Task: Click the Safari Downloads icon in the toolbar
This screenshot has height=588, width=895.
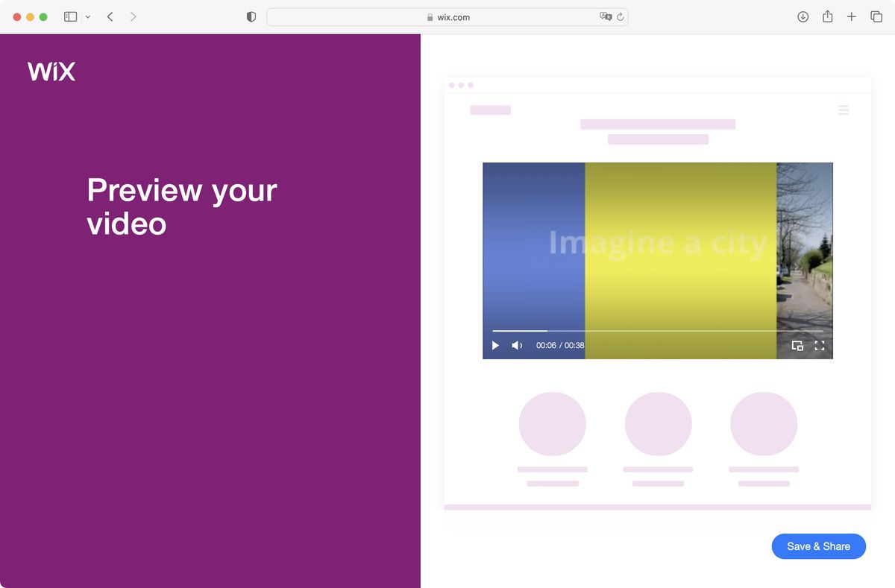Action: pyautogui.click(x=803, y=16)
